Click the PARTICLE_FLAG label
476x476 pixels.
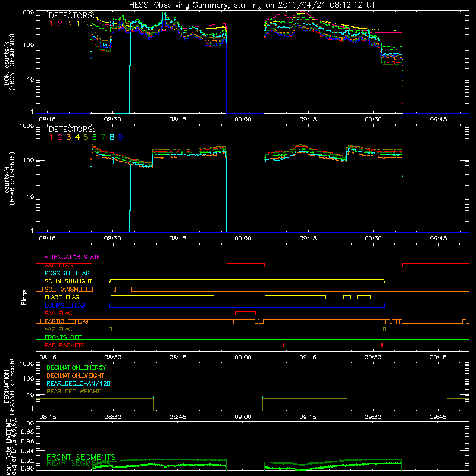[x=67, y=321]
